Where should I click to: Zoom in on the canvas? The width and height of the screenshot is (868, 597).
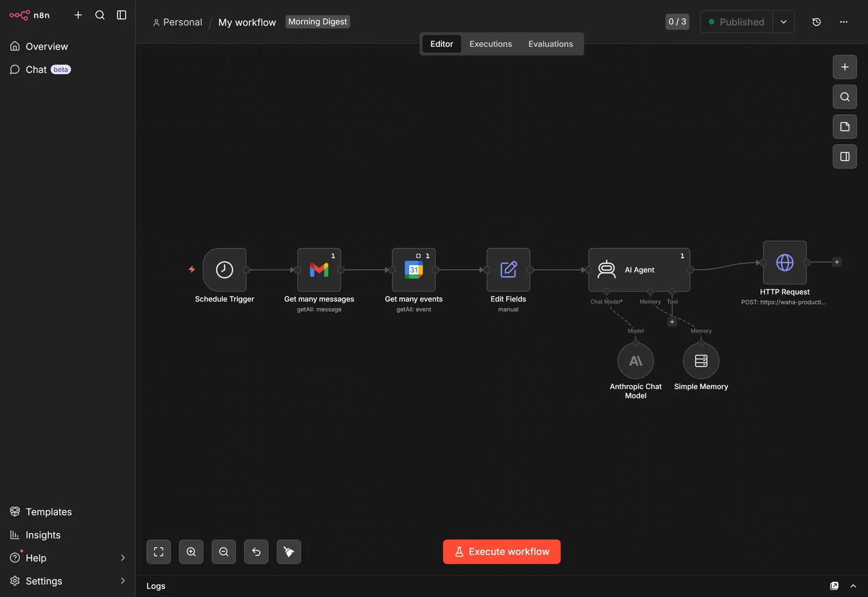(x=191, y=552)
